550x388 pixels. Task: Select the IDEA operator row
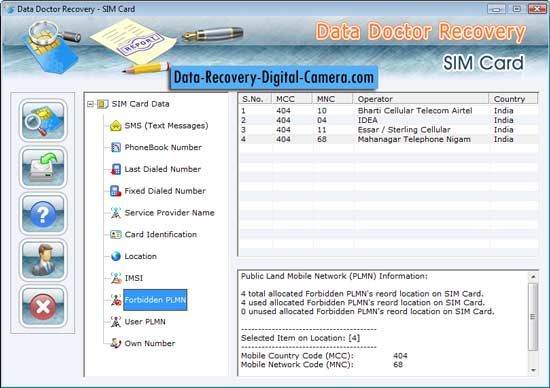tap(388, 120)
